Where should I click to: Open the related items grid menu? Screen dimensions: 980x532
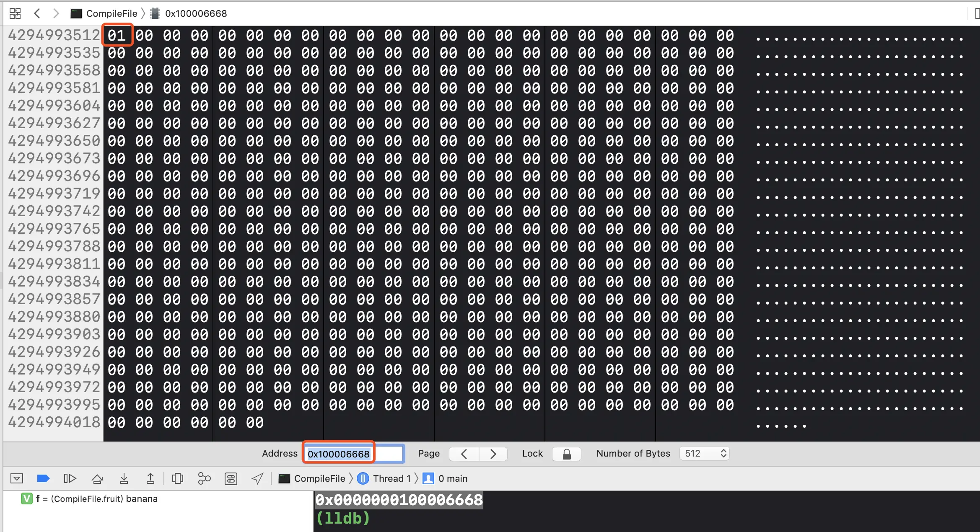15,13
